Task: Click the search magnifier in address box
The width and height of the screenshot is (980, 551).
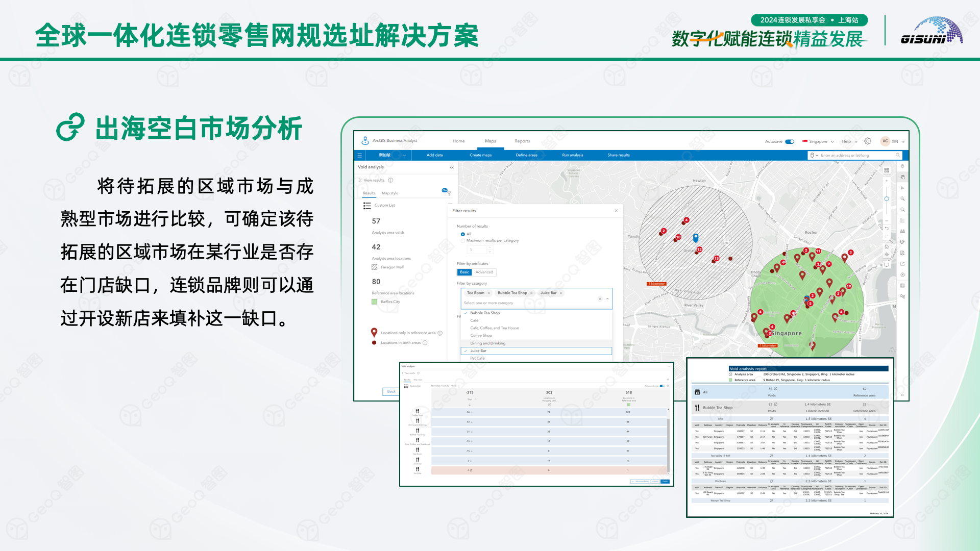Action: point(898,155)
